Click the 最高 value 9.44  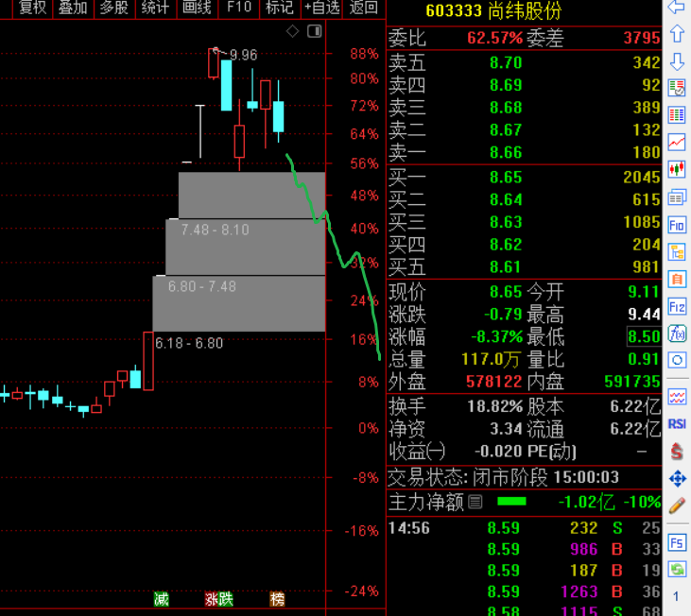[x=644, y=315]
